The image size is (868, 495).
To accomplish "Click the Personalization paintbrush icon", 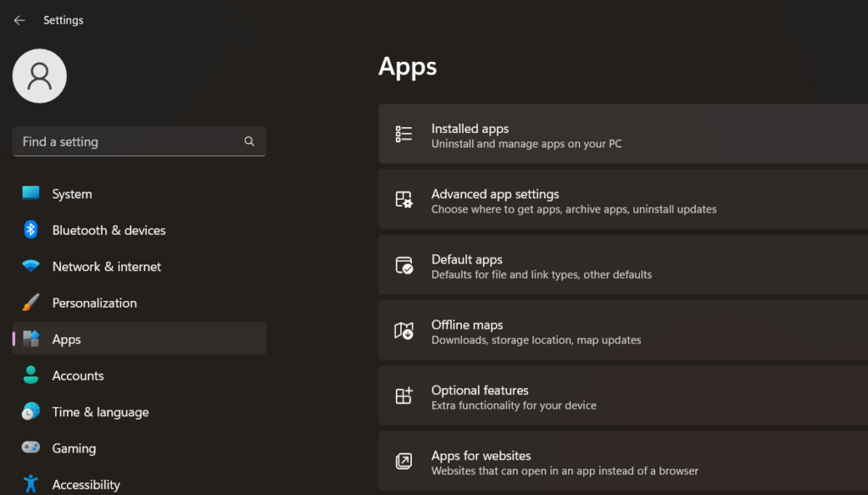I will coord(31,303).
